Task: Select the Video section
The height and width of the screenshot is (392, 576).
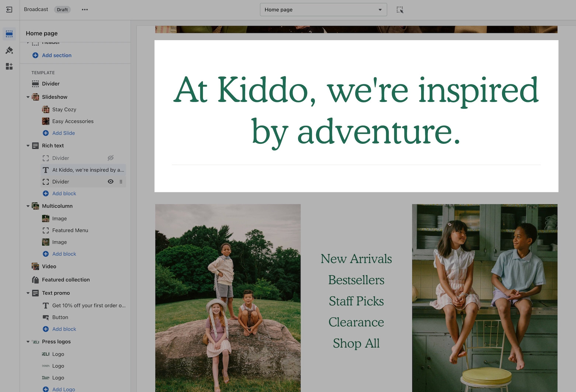Action: pos(49,266)
